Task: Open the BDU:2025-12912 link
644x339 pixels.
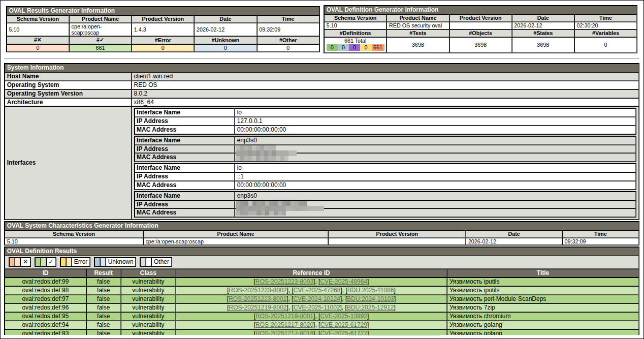Action: point(370,307)
